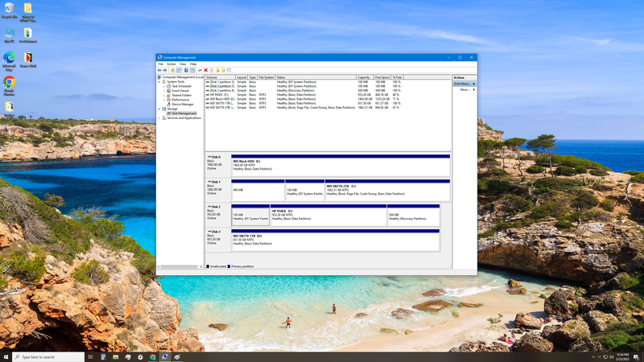
Task: Select the WD SN770-2TB (C:) partition on Disk 1
Action: click(x=387, y=190)
